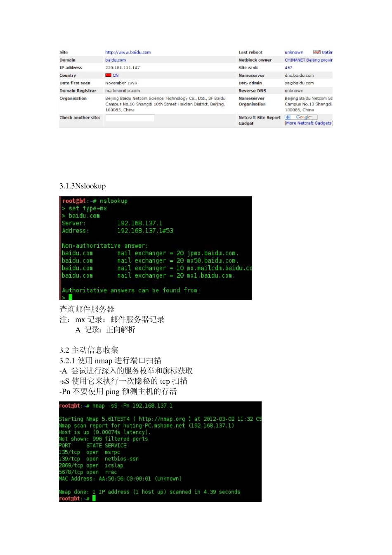
Task: Click the 3.2 主动信息收集 heading
Action: pos(89,350)
